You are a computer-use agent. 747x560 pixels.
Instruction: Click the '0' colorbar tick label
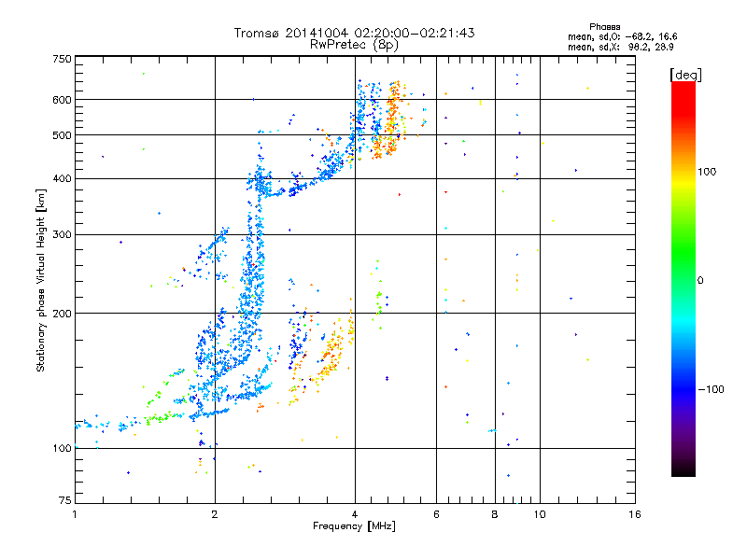tap(700, 280)
